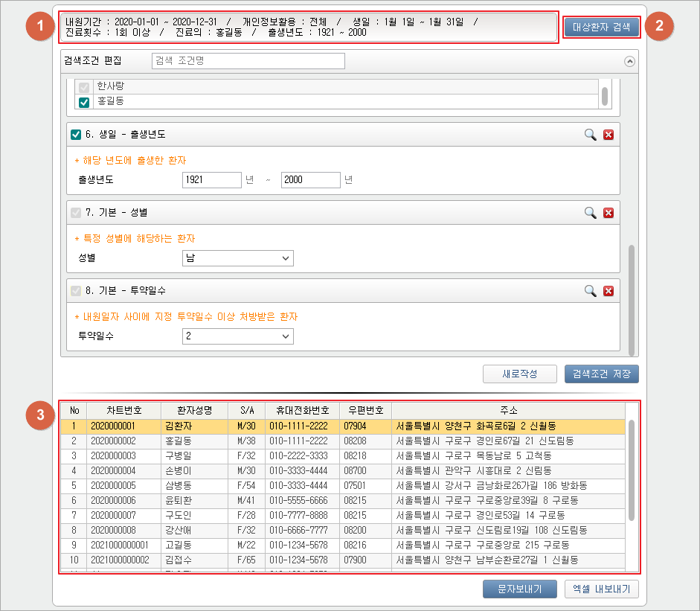
Task: Click magnifier icon in 생일 - 출생년도 section
Action: [590, 135]
